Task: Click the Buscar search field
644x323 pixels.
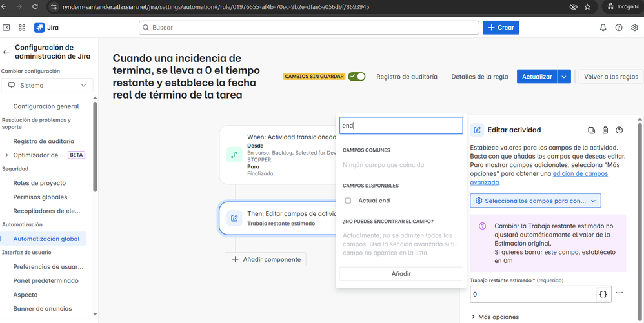Action: (309, 28)
